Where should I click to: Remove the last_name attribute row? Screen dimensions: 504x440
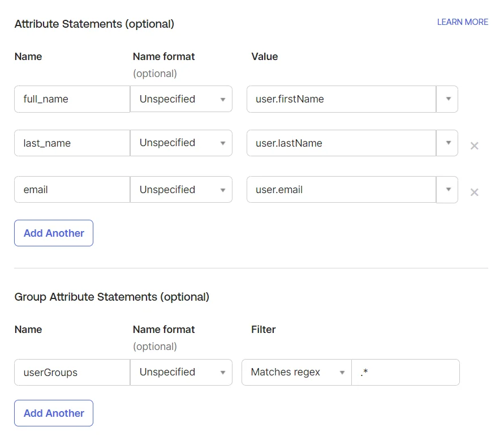474,146
